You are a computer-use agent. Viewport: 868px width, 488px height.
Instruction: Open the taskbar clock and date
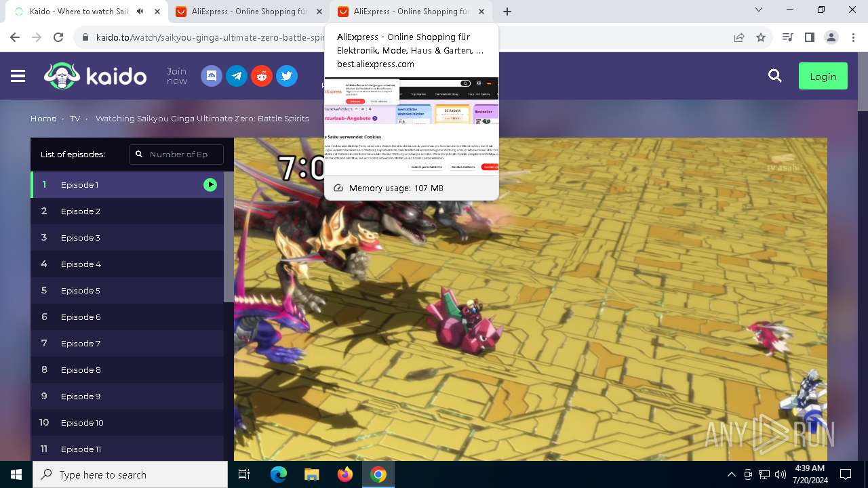809,474
